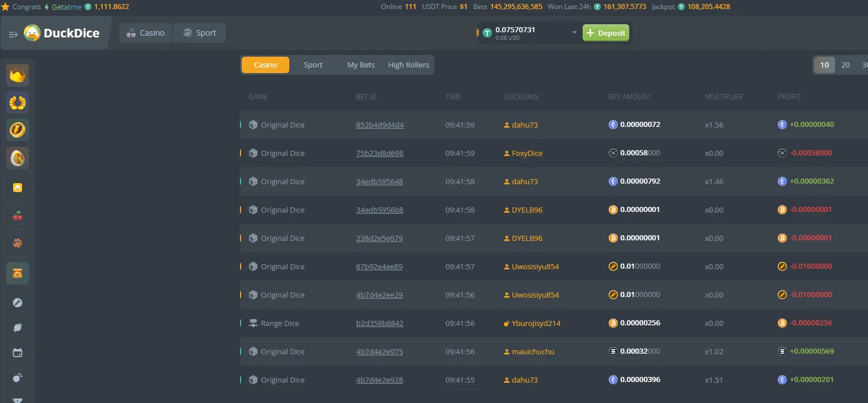Open bet ID 852b4d9d4d4 link
The image size is (868, 403).
pos(380,125)
